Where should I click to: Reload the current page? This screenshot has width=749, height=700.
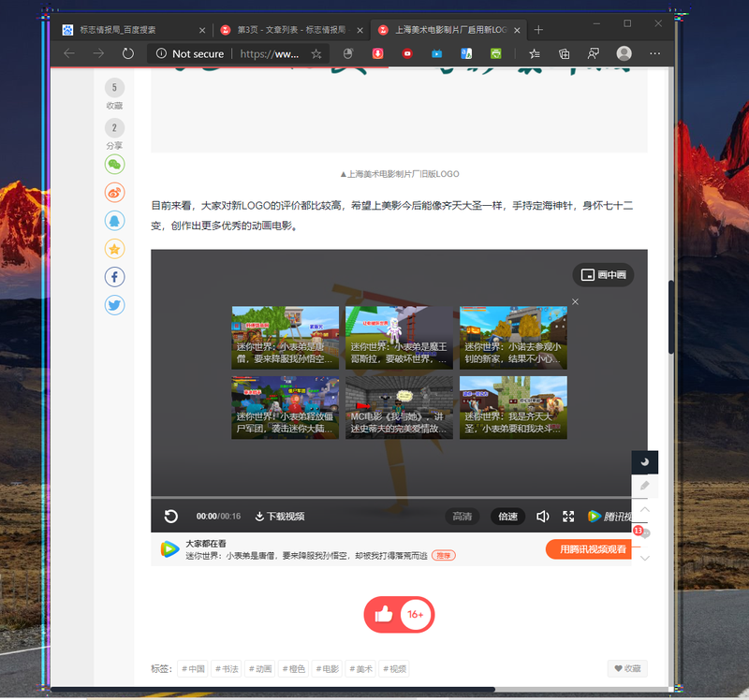coord(127,53)
